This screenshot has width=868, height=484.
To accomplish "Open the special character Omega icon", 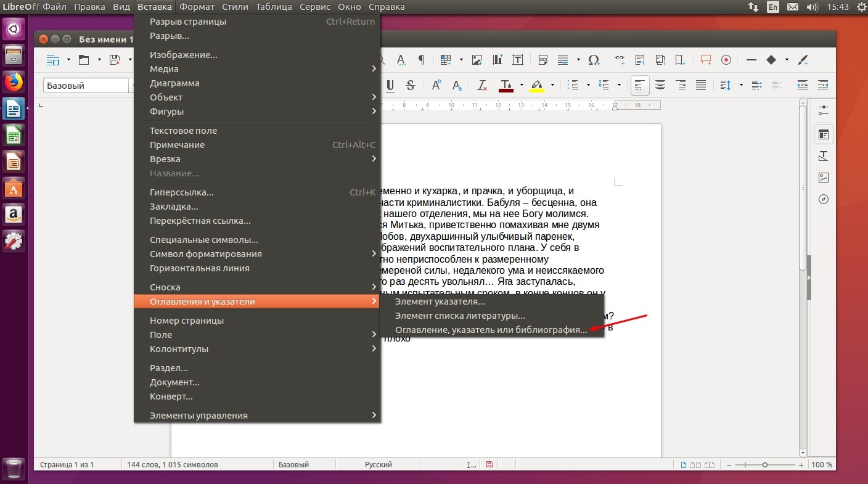I will click(593, 60).
